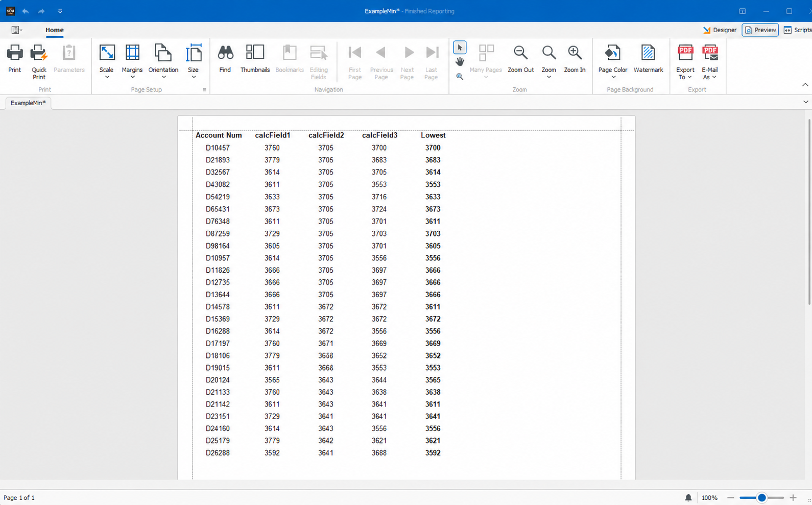Click the status bar zoom plus button

point(793,498)
